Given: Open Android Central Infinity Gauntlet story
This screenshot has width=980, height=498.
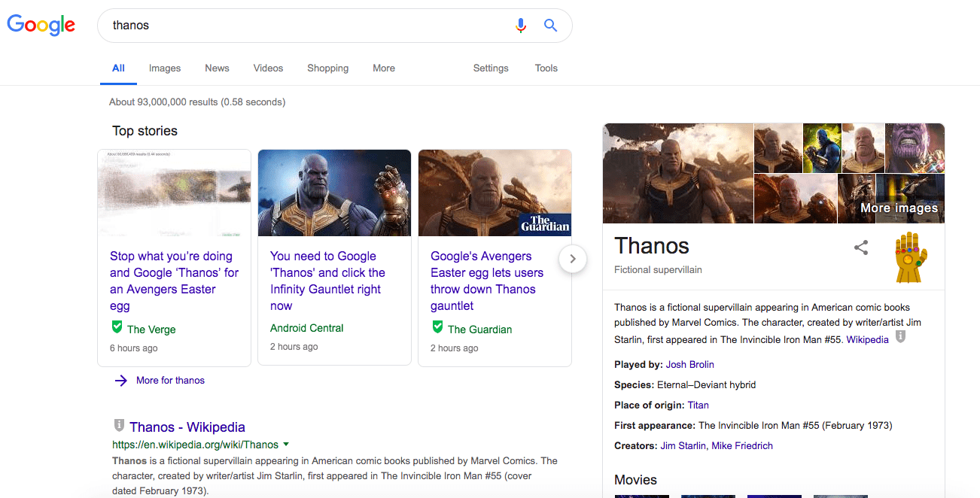Looking at the screenshot, I should coord(327,281).
